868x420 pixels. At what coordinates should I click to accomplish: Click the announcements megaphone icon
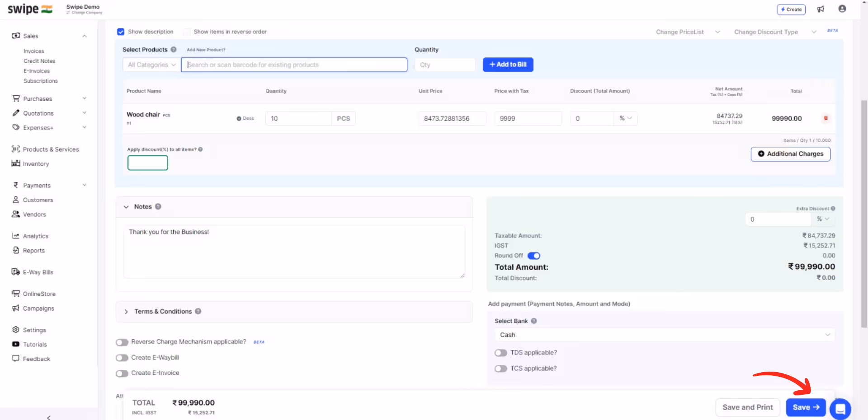[x=821, y=9]
